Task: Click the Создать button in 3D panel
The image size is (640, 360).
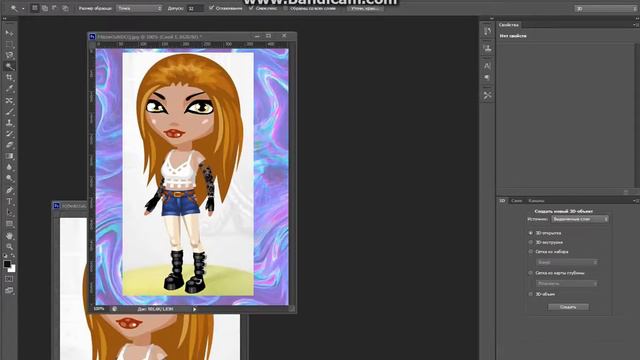Action: pyautogui.click(x=568, y=307)
